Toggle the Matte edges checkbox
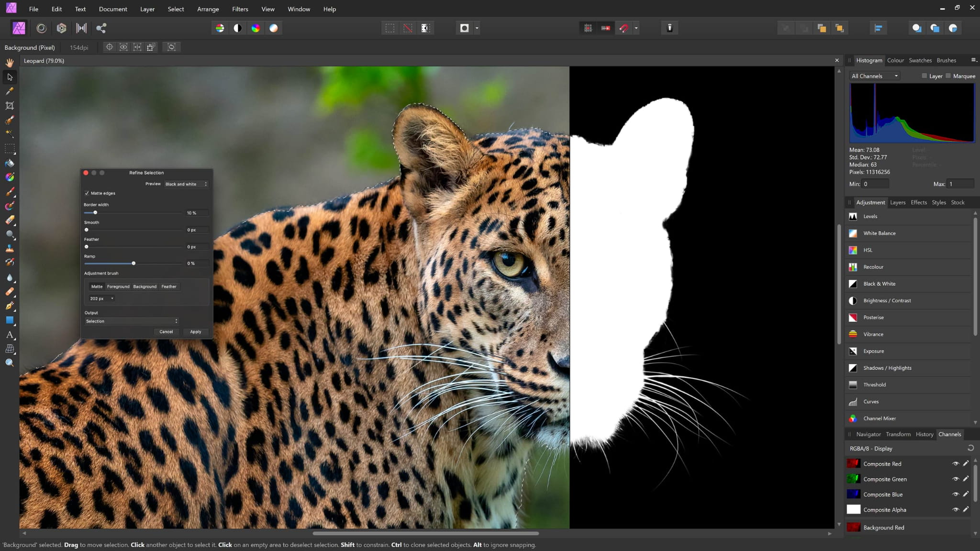980x551 pixels. click(86, 193)
